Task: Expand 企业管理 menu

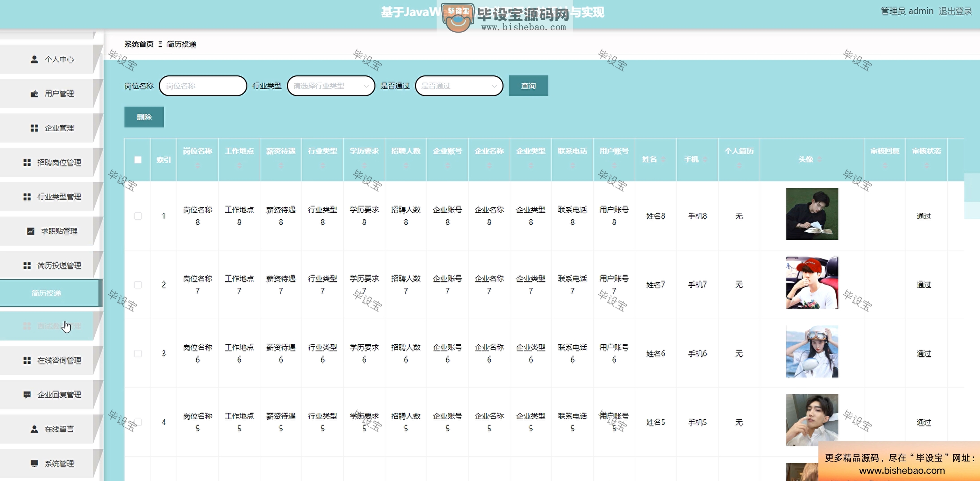Action: pyautogui.click(x=52, y=128)
